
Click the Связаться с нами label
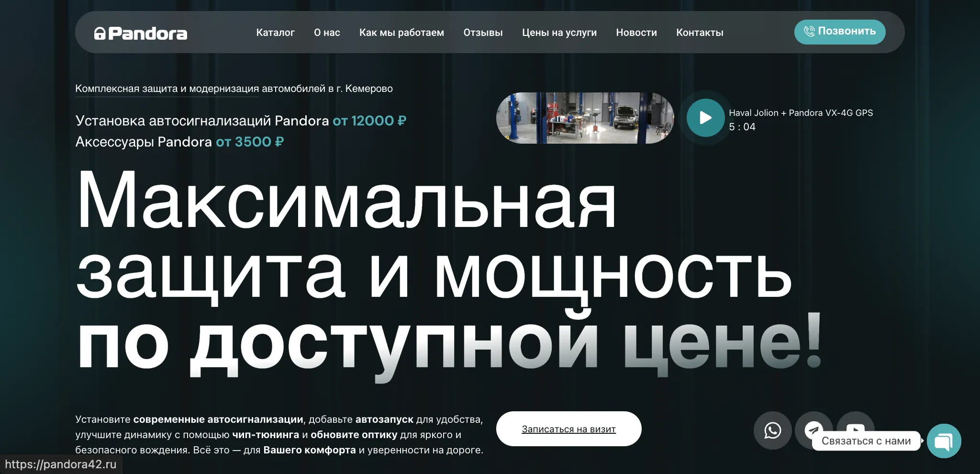(866, 441)
